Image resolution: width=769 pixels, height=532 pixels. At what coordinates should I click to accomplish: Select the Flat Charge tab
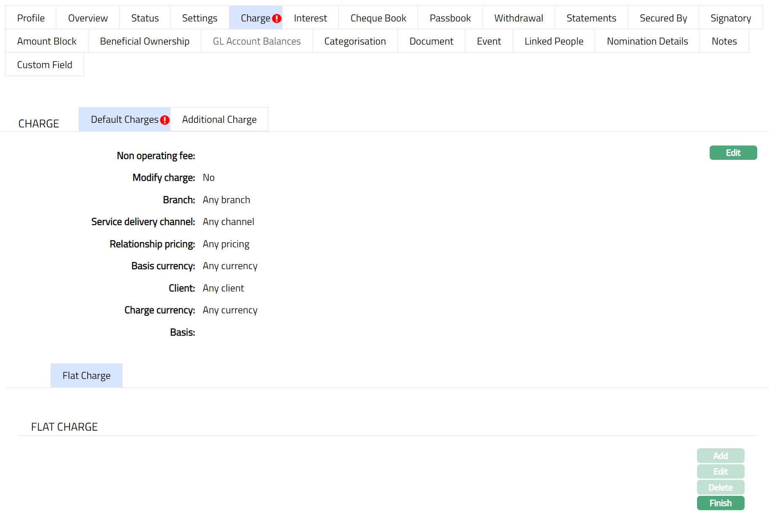86,376
